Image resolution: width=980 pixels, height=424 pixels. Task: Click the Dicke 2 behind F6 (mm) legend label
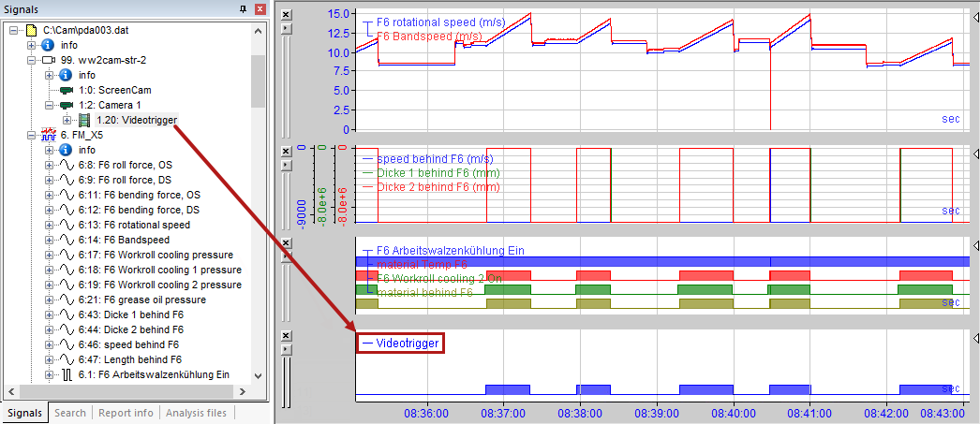438,187
